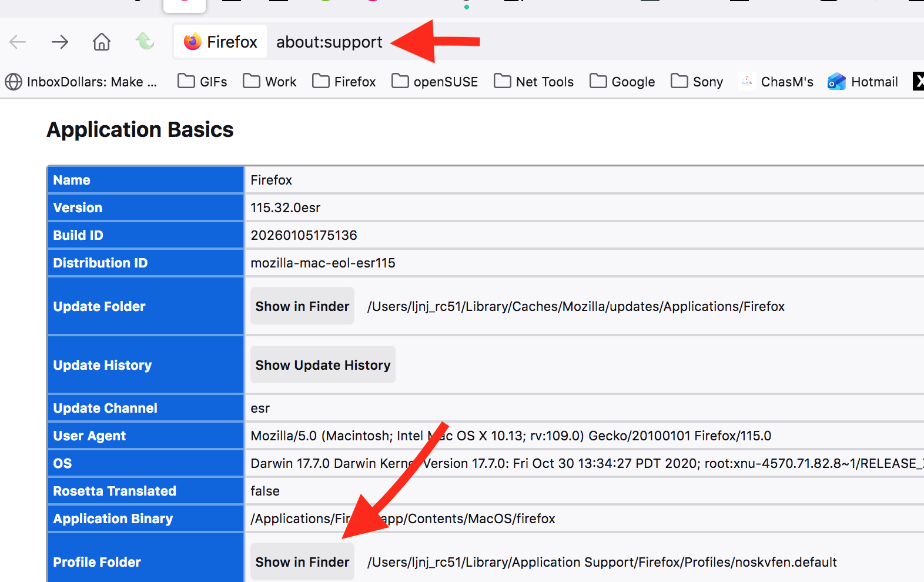The image size is (924, 582).
Task: Open the GIFs bookmarks folder
Action: click(203, 82)
